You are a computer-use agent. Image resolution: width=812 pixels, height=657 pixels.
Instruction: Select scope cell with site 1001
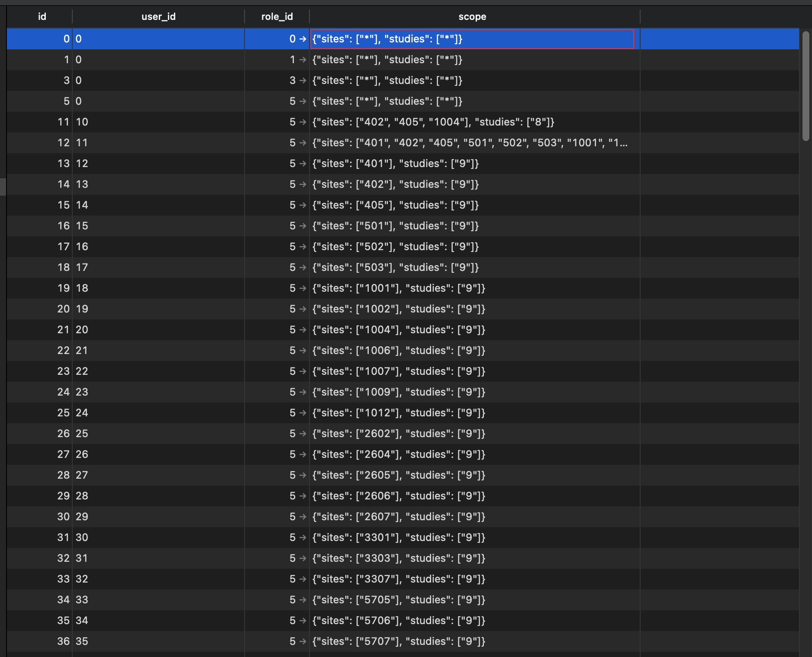(x=475, y=288)
